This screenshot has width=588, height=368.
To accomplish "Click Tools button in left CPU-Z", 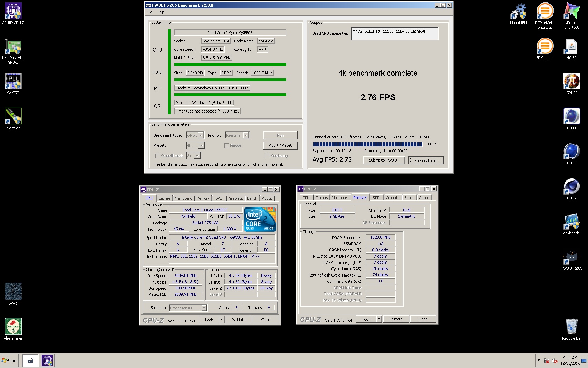I will coord(209,320).
